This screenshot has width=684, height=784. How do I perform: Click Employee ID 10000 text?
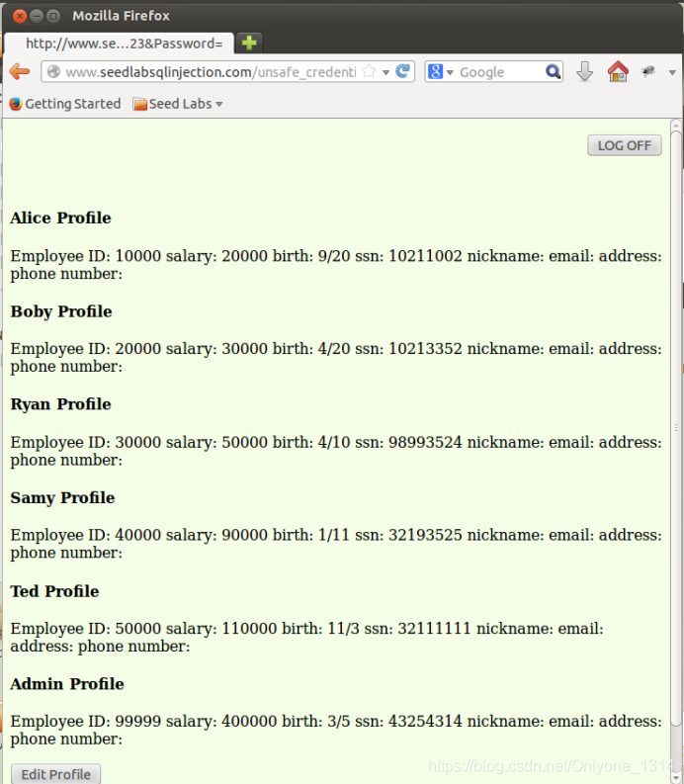pos(85,256)
